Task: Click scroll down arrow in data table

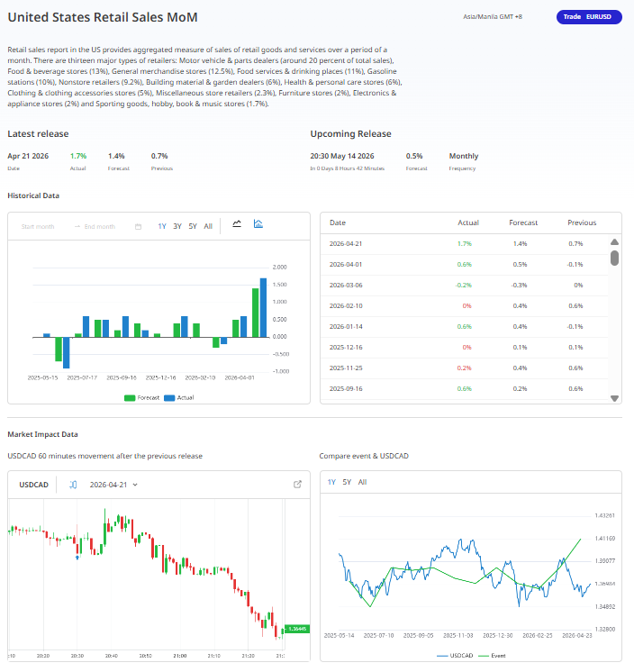Action: tap(614, 398)
